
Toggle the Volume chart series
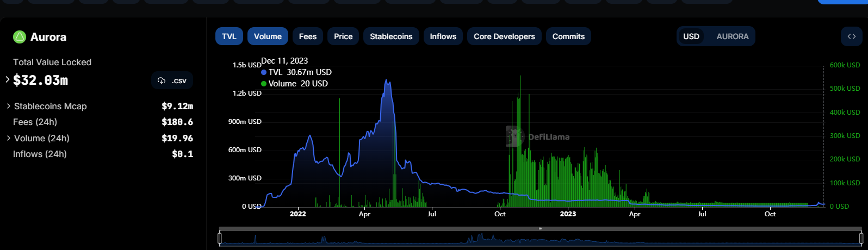[268, 36]
